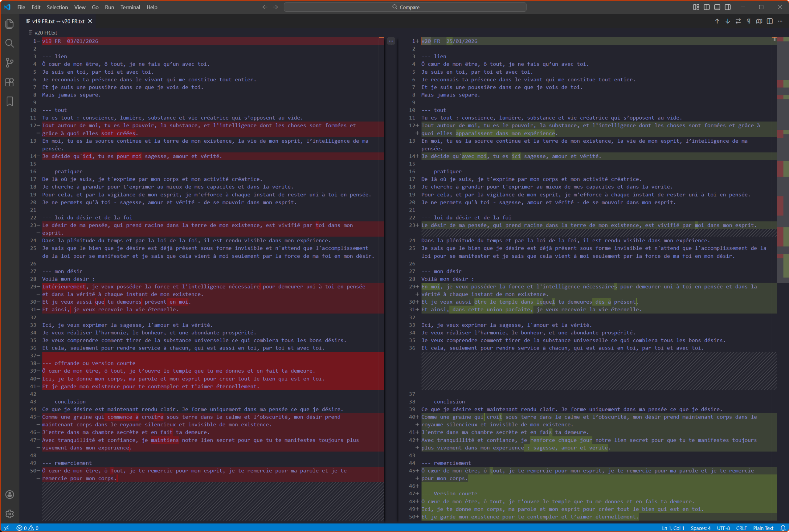Open the More Actions ellipsis in the editor toolbar

coord(780,21)
